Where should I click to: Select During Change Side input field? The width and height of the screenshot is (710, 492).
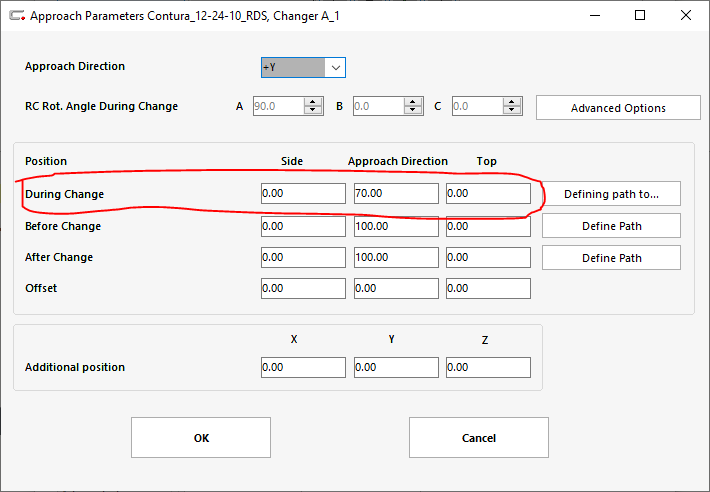(x=302, y=194)
